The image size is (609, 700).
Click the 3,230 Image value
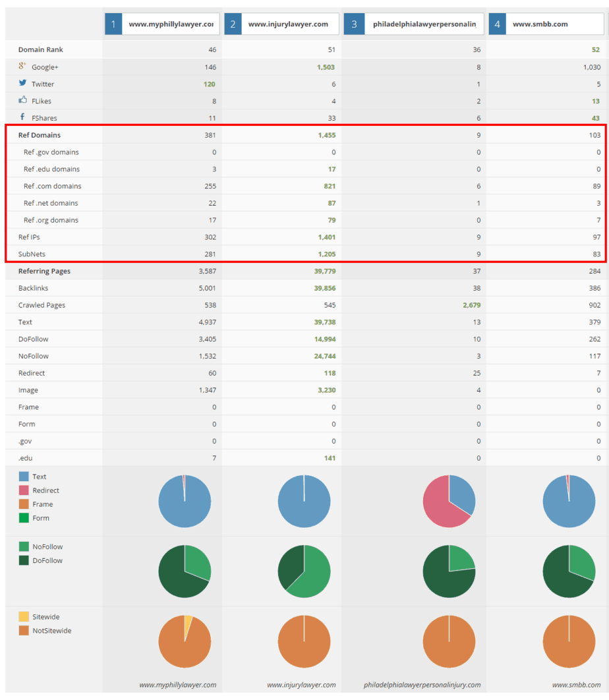pyautogui.click(x=326, y=390)
